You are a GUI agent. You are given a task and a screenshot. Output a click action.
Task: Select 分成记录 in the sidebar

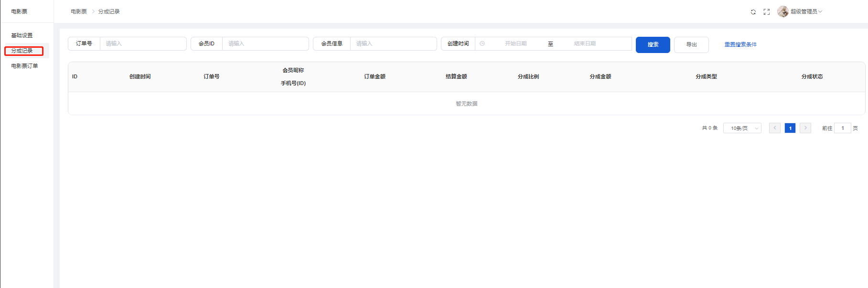point(22,51)
